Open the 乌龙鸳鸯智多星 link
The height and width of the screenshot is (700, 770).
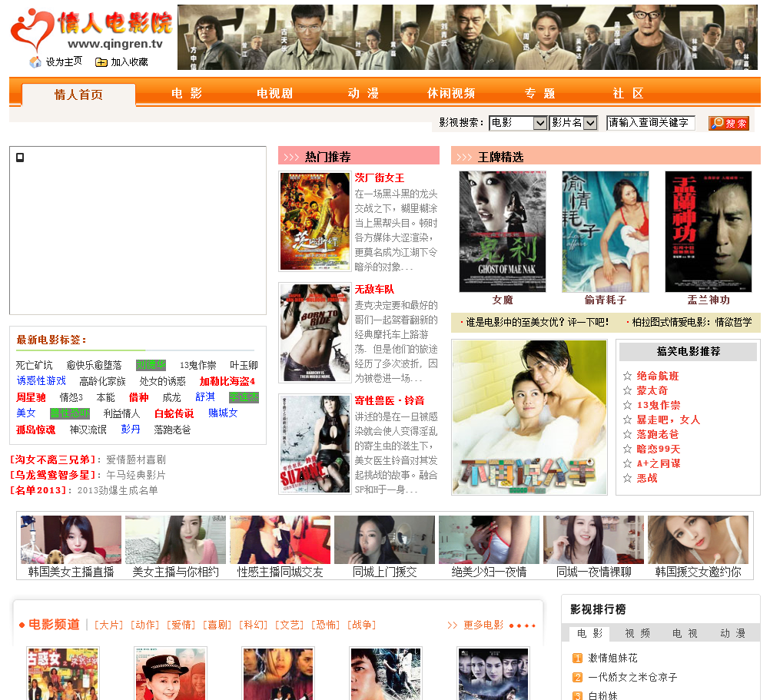[52, 475]
